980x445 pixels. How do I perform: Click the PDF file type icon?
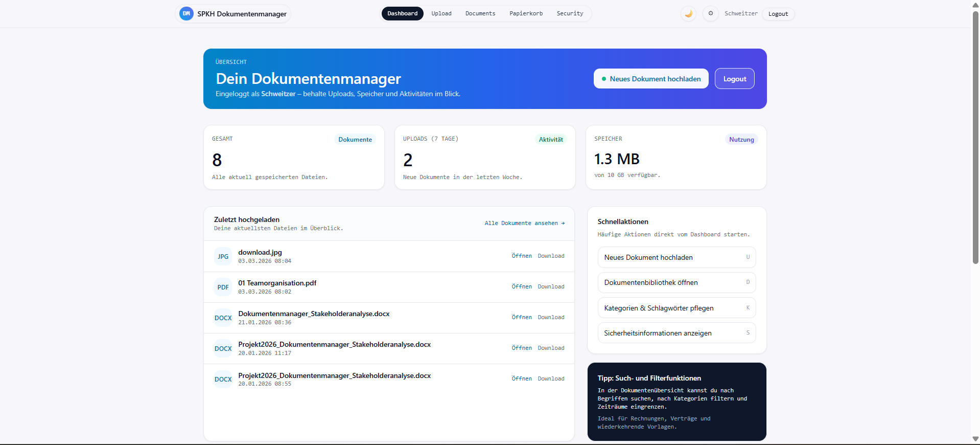click(x=223, y=287)
